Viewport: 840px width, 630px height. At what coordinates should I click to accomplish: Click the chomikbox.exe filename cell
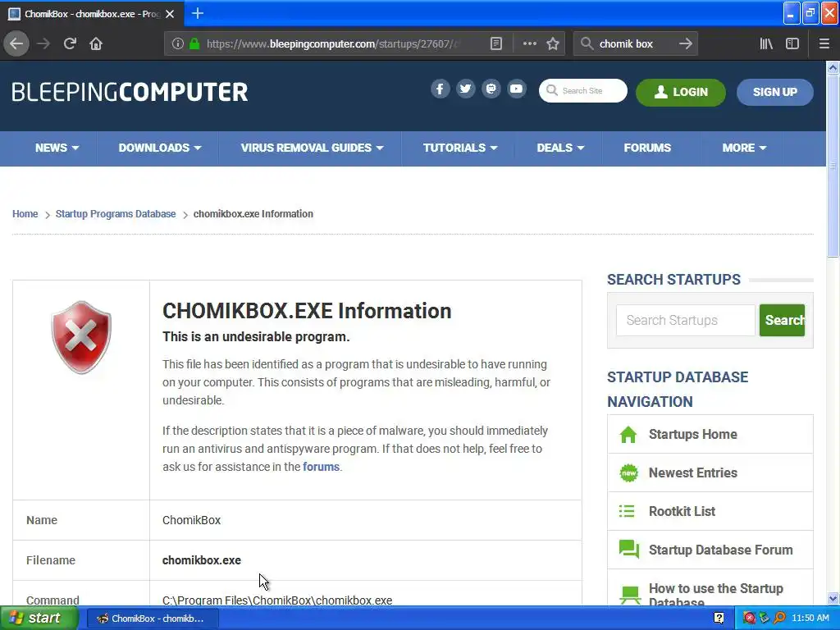click(x=365, y=560)
